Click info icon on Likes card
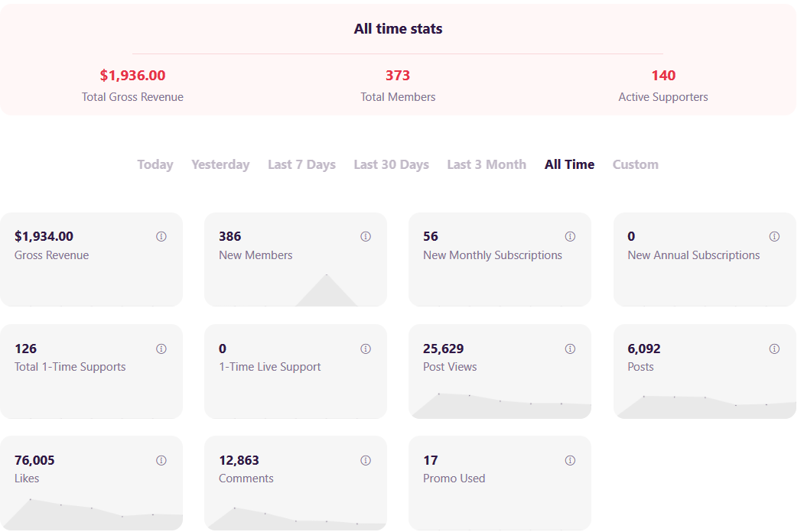Screen dimensions: 804x532 coord(161,460)
